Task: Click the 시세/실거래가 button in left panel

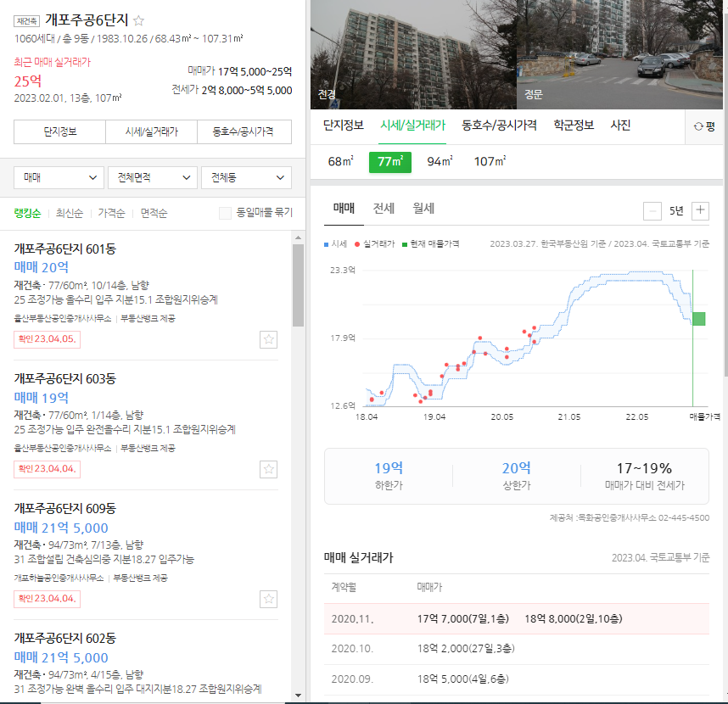Action: point(151,131)
